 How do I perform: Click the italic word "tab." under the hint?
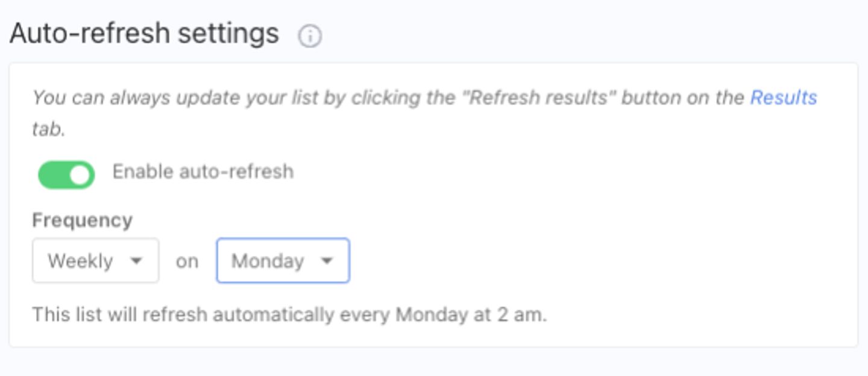coord(48,129)
